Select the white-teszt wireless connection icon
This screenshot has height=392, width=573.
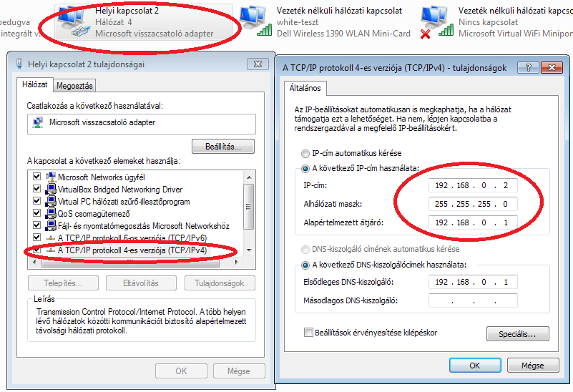pos(255,21)
